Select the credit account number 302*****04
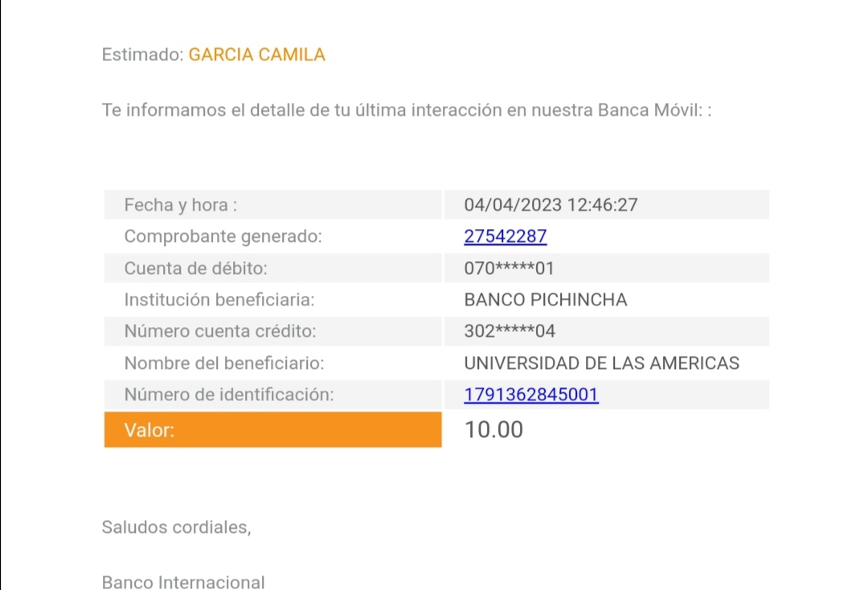 click(510, 331)
